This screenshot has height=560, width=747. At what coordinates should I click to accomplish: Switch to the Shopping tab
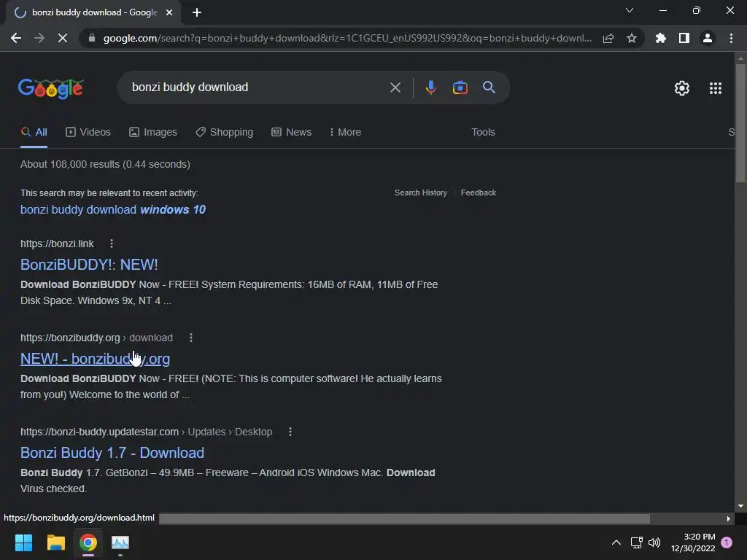coord(225,133)
